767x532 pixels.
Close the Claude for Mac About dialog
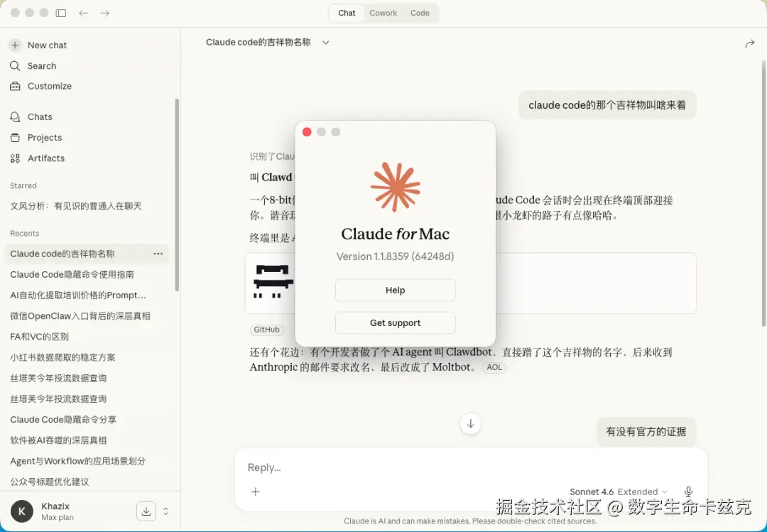tap(308, 132)
